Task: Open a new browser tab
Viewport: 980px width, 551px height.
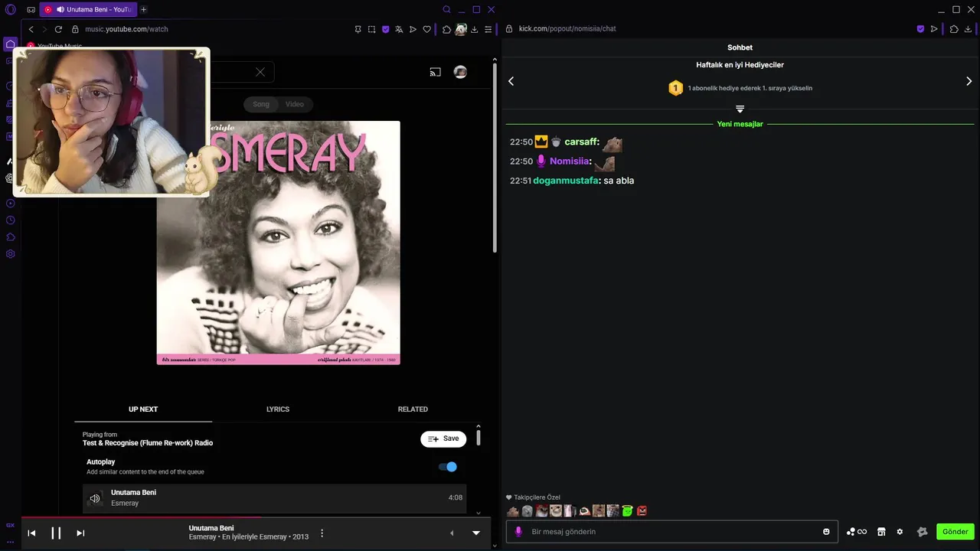Action: pyautogui.click(x=143, y=9)
